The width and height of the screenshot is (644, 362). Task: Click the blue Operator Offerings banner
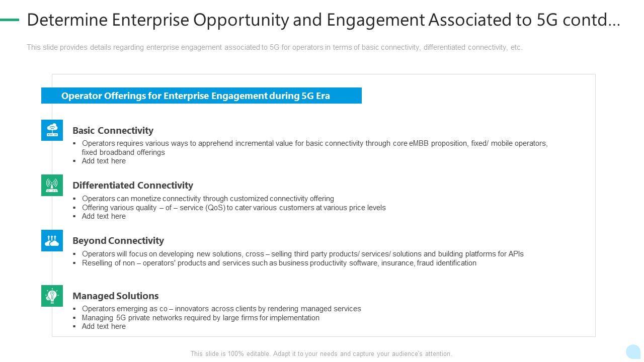click(201, 96)
